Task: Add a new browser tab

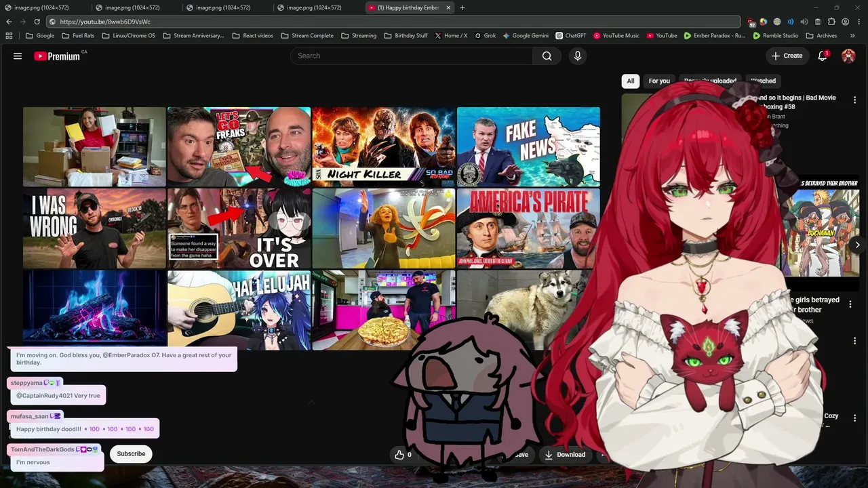Action: tap(462, 7)
